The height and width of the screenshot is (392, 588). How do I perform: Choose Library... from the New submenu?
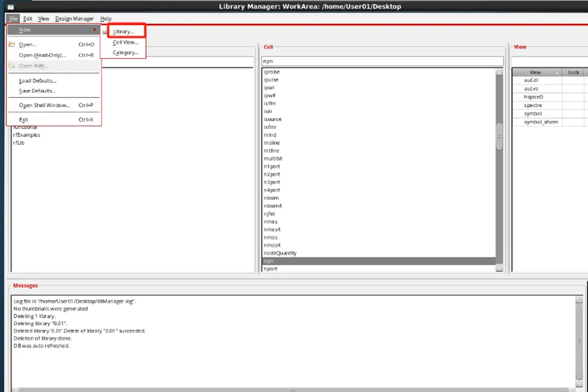[123, 31]
